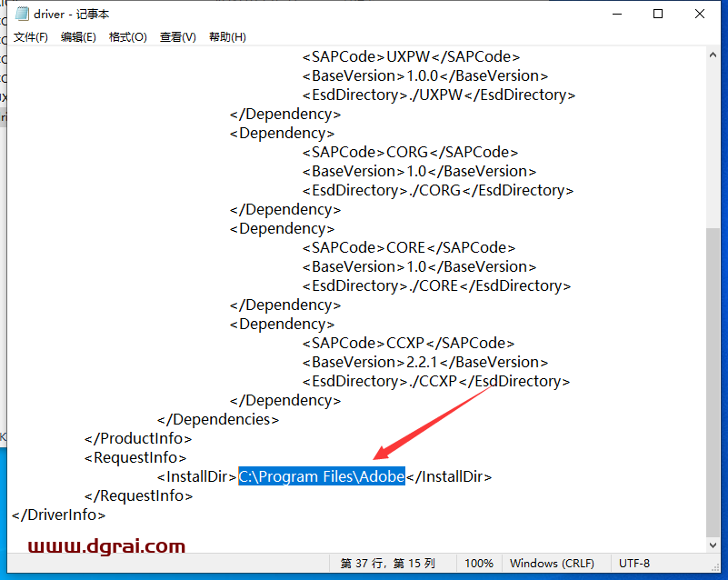Click the 第 37 行, 第 15 列 status entry

(x=388, y=564)
